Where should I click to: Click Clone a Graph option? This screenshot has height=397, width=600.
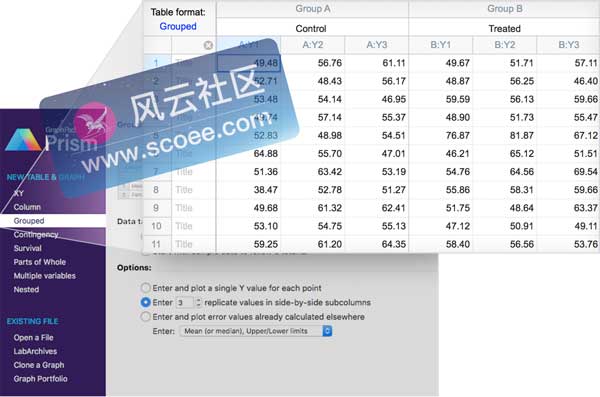click(x=39, y=365)
